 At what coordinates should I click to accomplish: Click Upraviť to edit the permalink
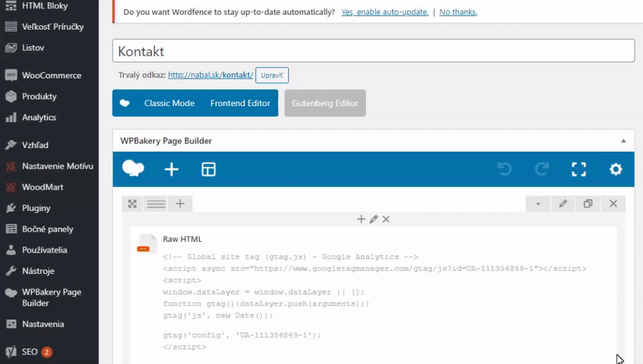(x=272, y=75)
